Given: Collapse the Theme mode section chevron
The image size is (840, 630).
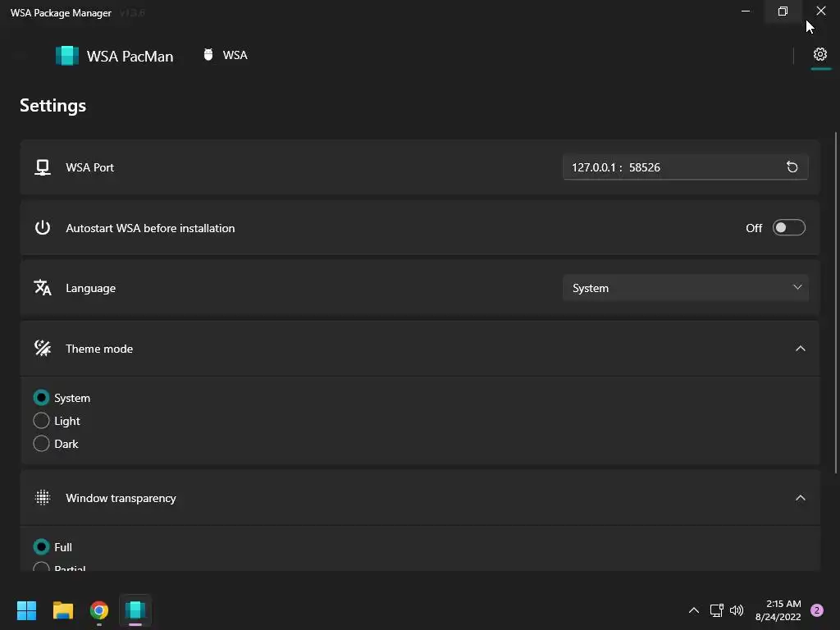Looking at the screenshot, I should [801, 348].
